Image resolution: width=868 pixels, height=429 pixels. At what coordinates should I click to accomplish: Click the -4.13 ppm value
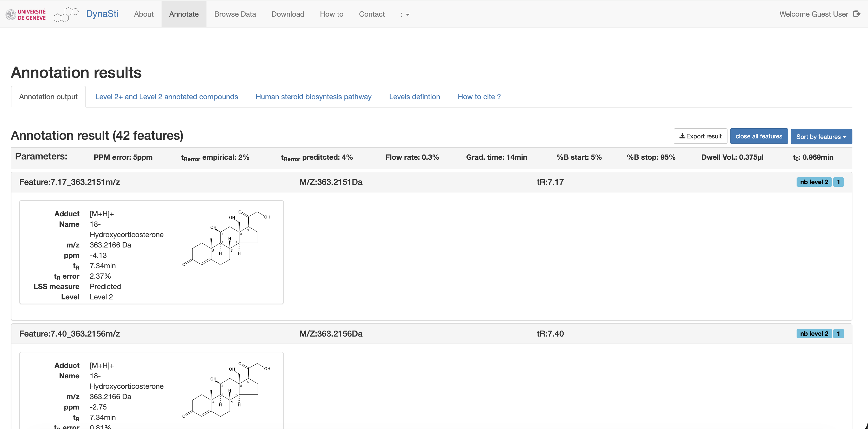(x=98, y=256)
